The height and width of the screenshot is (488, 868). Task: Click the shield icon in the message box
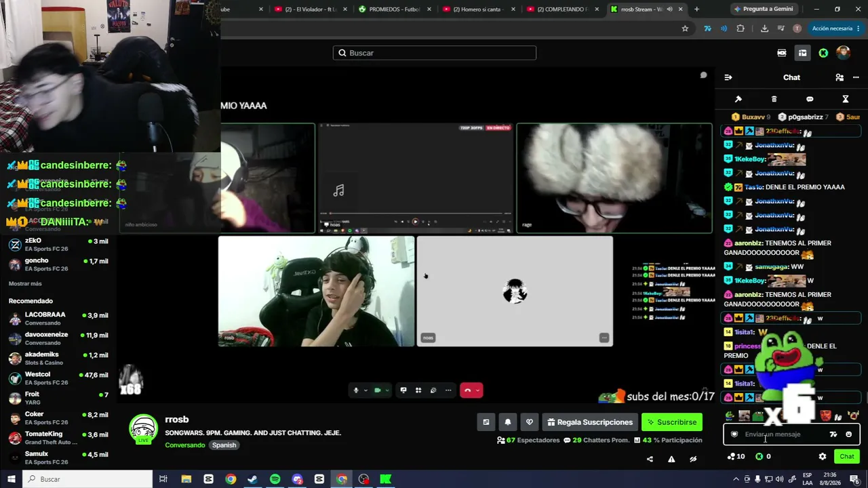(x=734, y=434)
